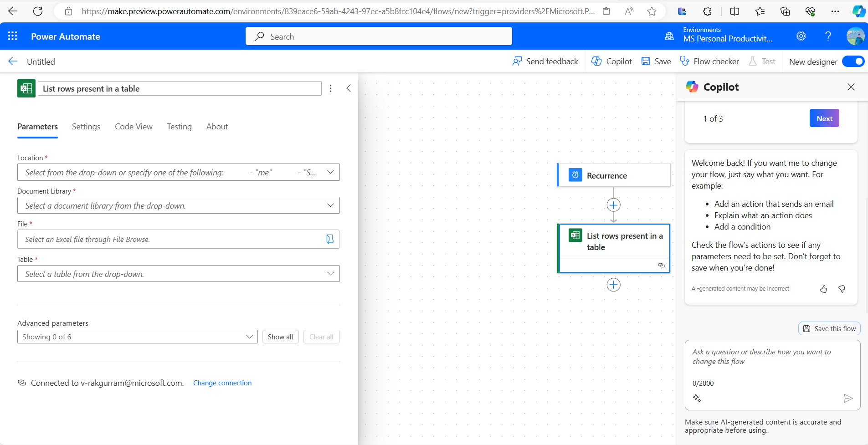The width and height of the screenshot is (868, 445).
Task: View site information lock icon
Action: [68, 11]
